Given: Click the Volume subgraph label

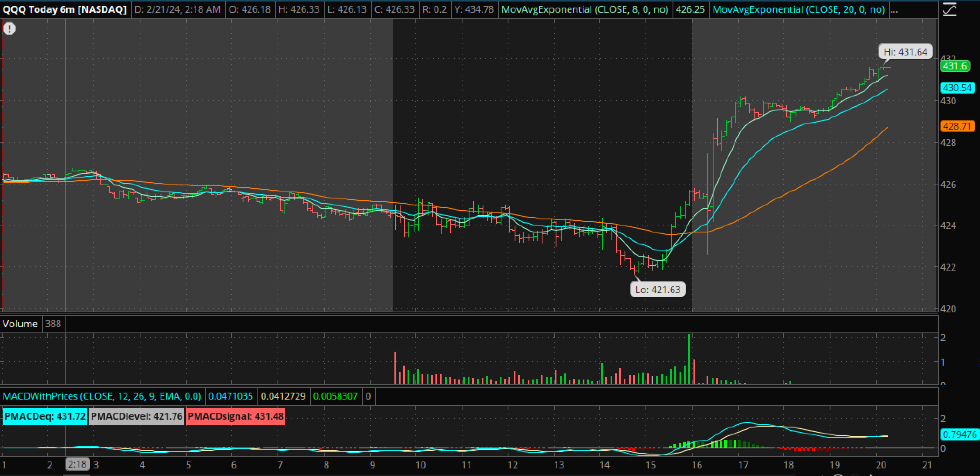Looking at the screenshot, I should click(20, 323).
